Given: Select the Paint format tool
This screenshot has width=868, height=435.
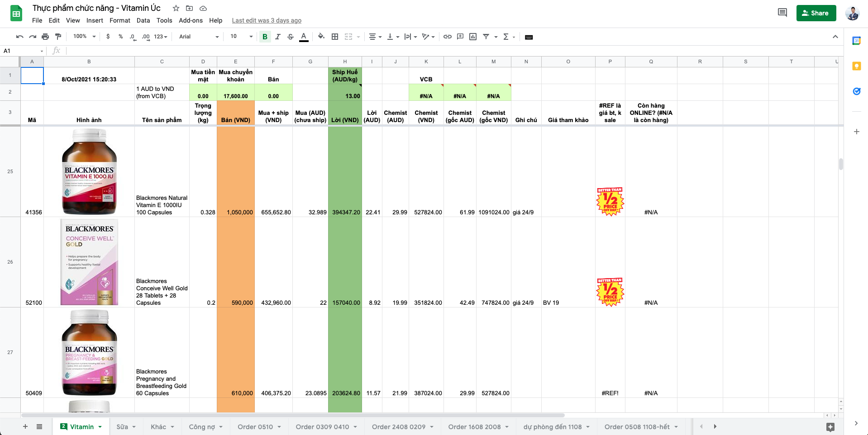Looking at the screenshot, I should tap(58, 37).
